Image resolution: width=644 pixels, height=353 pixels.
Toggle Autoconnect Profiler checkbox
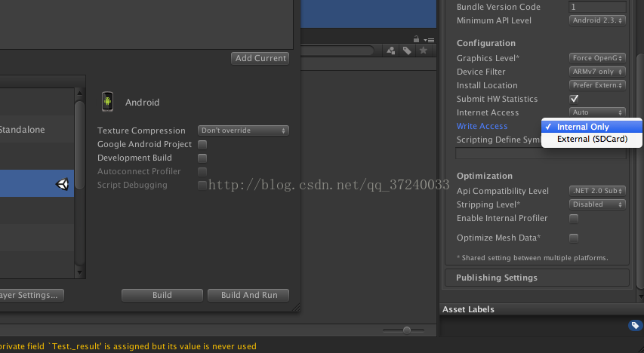[202, 171]
